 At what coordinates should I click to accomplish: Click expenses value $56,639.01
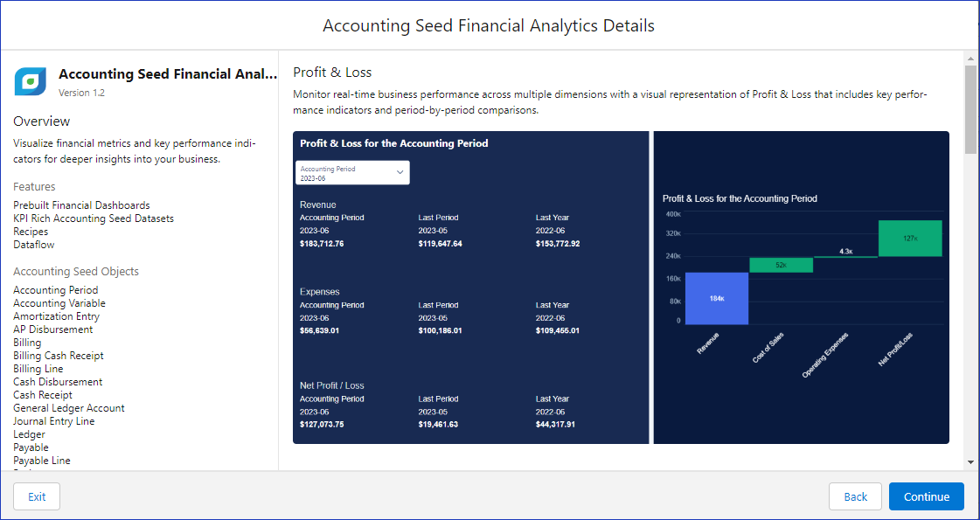click(319, 330)
